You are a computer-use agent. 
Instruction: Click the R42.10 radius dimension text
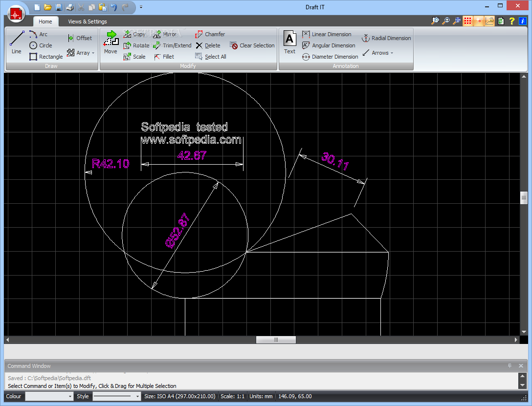111,164
